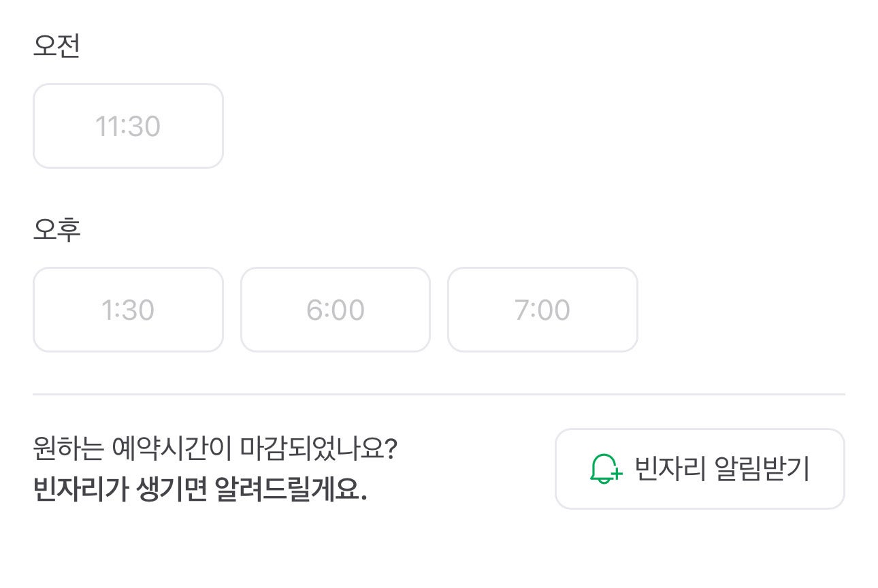Click the 오전 section heading
This screenshot has height=588, width=878.
pyautogui.click(x=56, y=46)
